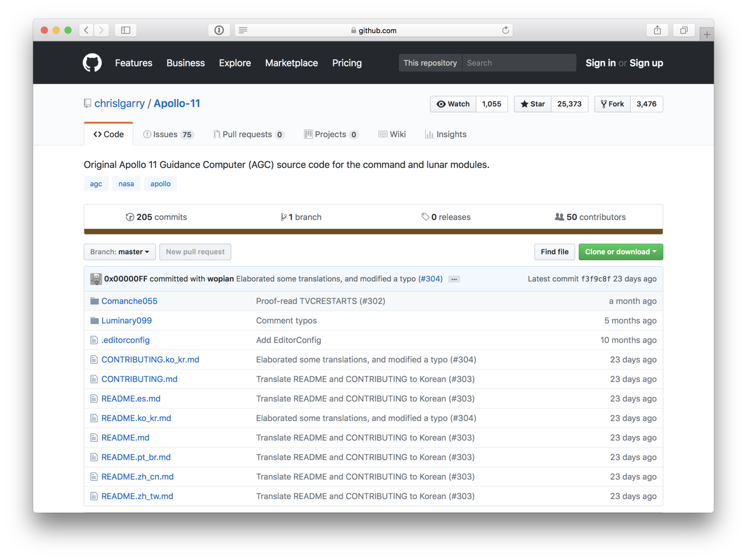The image size is (747, 560).
Task: Click the 0x00000FF avatar thumbnail
Action: [96, 279]
